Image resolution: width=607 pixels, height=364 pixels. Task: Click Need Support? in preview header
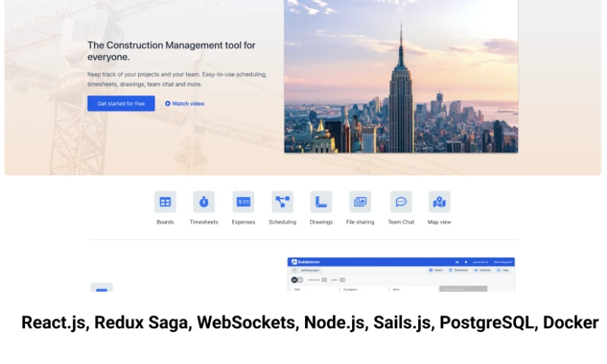pos(503,262)
